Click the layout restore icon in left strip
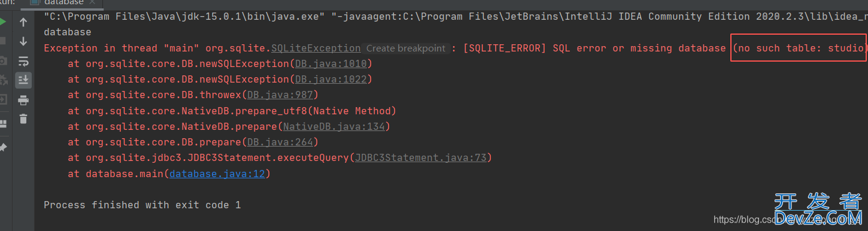868x231 pixels. (2, 123)
